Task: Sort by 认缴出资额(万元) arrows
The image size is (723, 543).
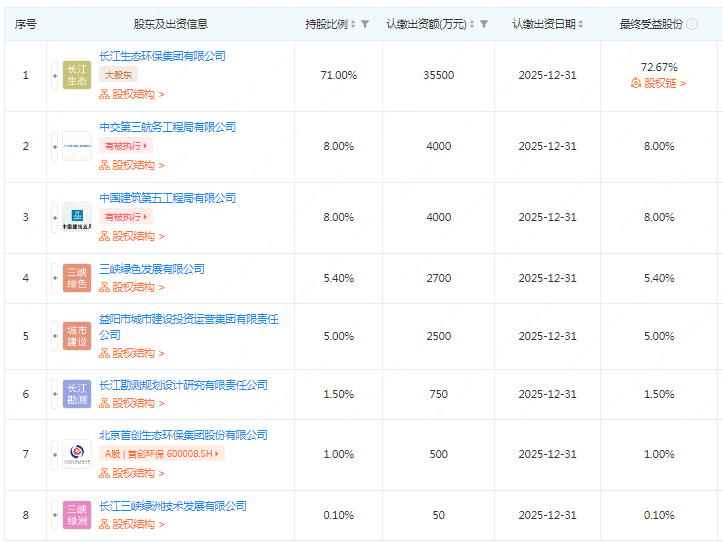Action: pos(472,24)
